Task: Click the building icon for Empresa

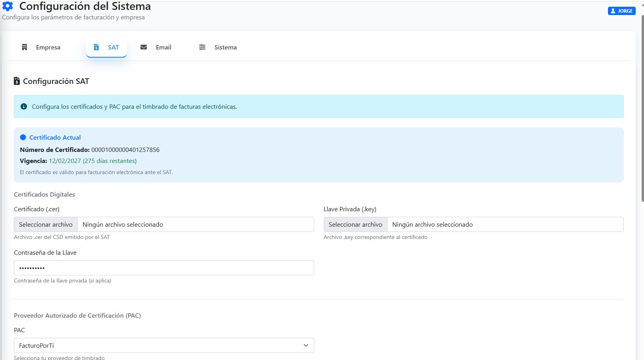Action: coord(25,47)
